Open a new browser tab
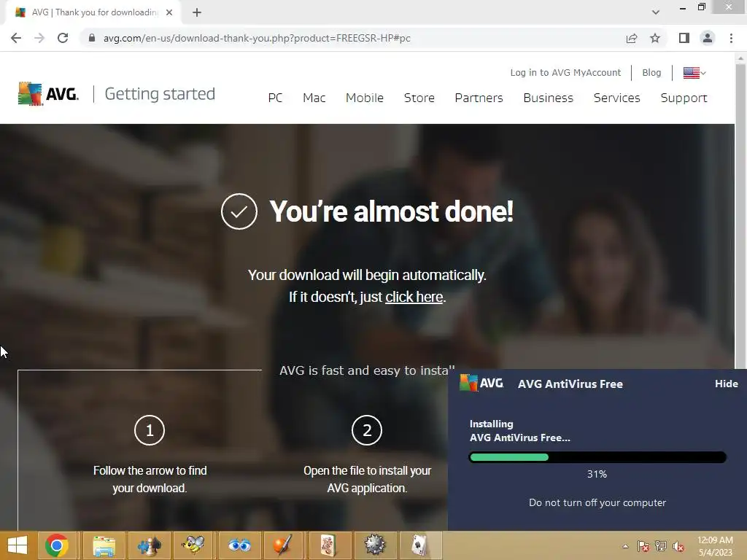 pos(197,13)
